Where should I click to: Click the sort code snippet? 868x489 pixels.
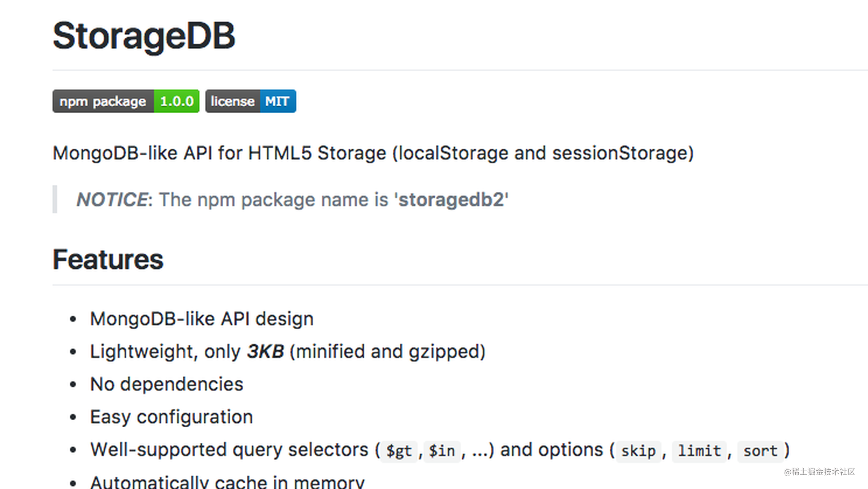[761, 451]
